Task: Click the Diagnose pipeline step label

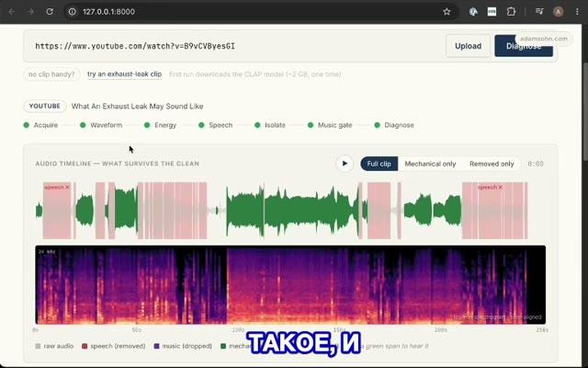Action: [x=399, y=125]
